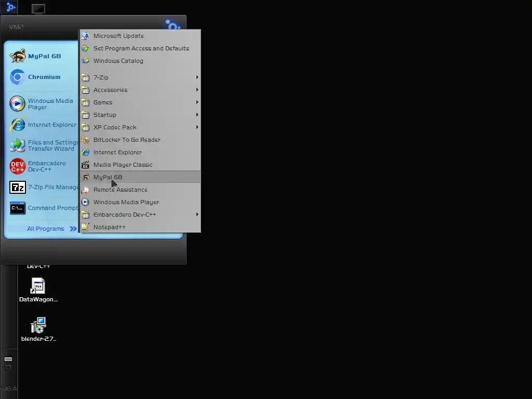This screenshot has width=532, height=399.
Task: Click the All Programs label
Action: click(x=46, y=229)
